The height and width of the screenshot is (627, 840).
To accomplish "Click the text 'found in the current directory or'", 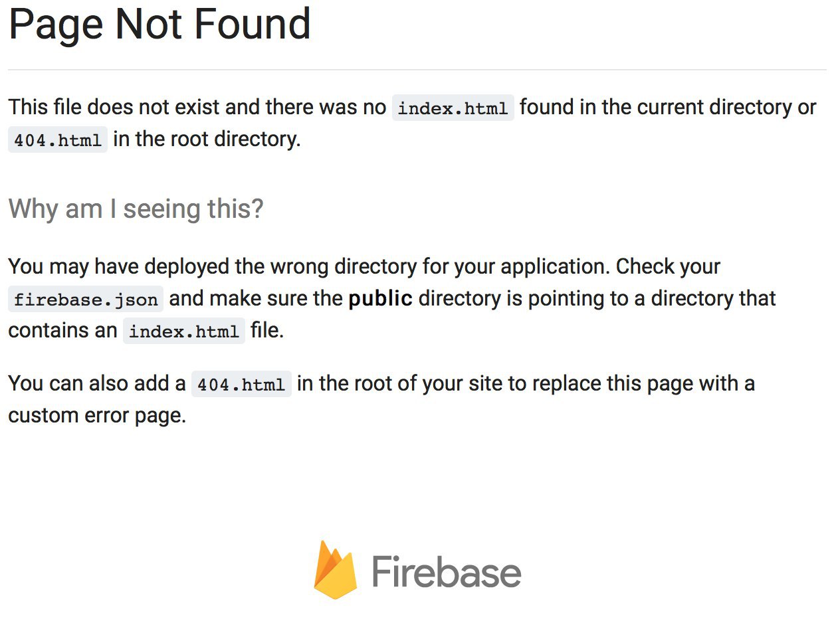I will 668,107.
